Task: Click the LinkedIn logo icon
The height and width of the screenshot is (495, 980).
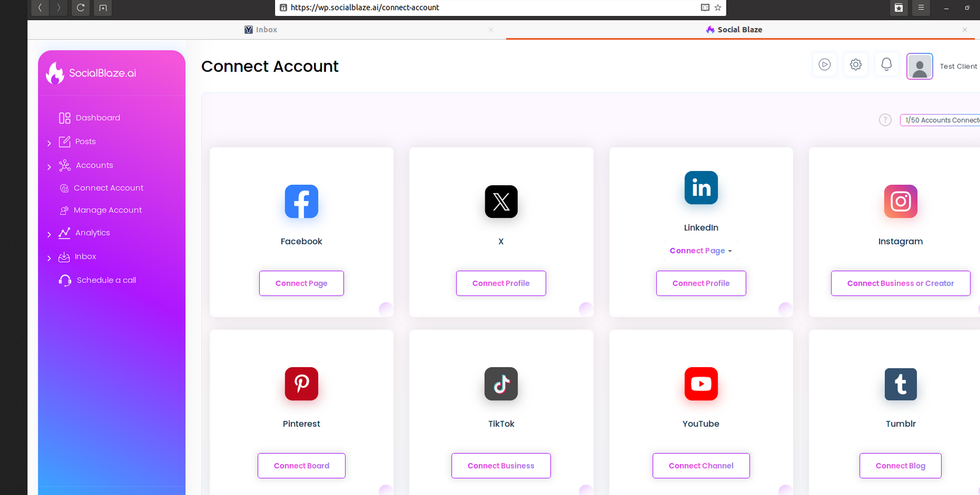Action: pos(701,188)
